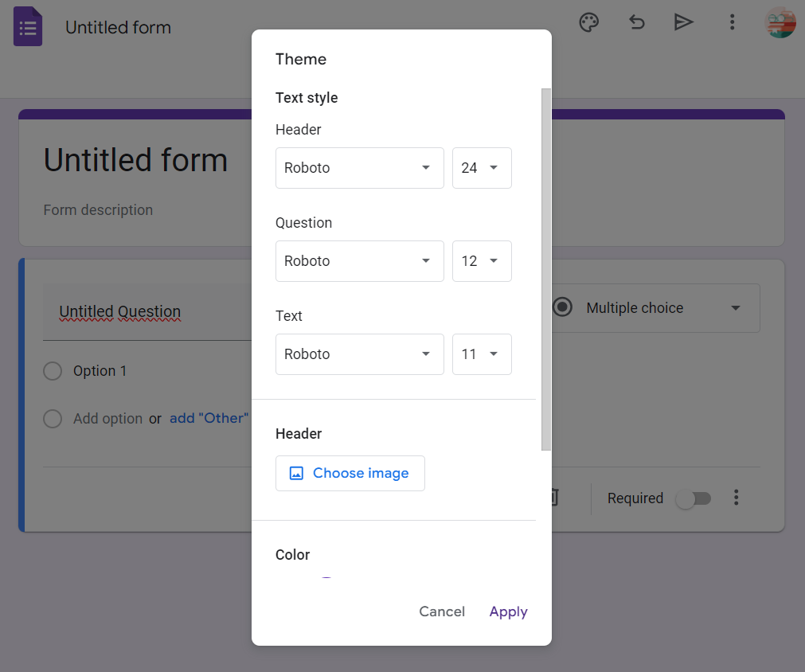Click the Form description field

coord(98,210)
